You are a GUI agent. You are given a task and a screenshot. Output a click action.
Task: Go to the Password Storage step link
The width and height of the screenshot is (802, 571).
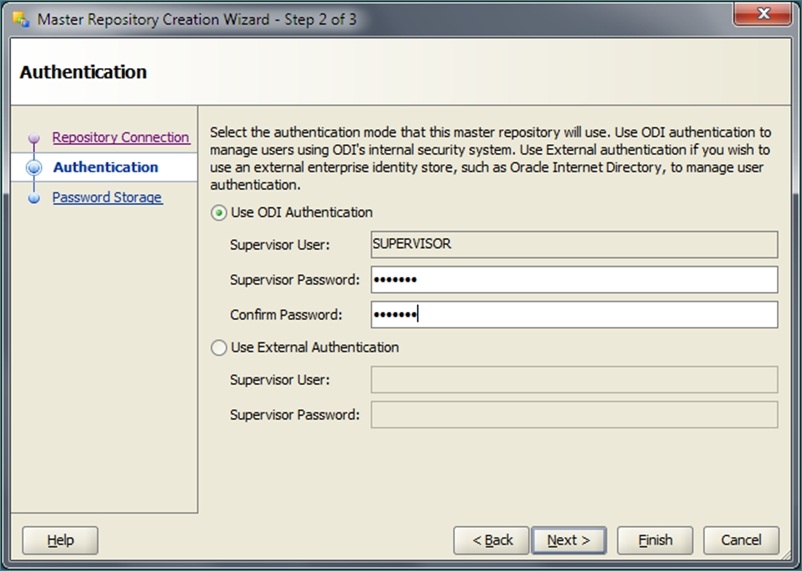[x=107, y=197]
